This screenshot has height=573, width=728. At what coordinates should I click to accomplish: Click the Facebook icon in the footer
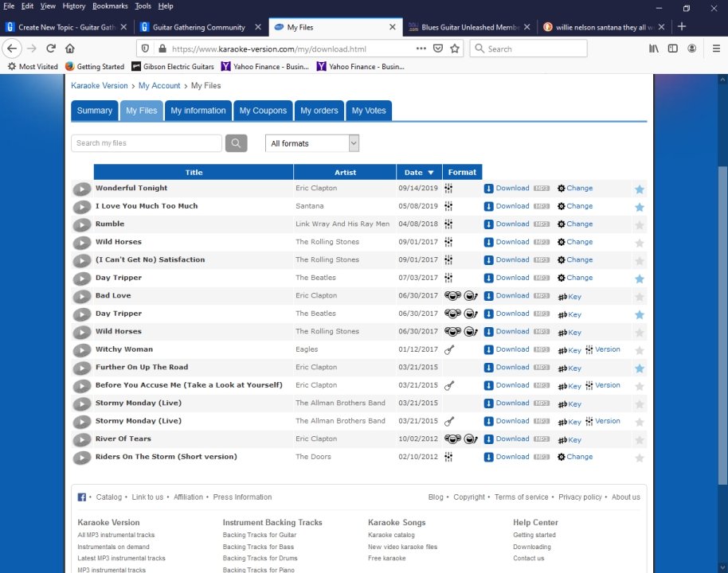tap(82, 497)
